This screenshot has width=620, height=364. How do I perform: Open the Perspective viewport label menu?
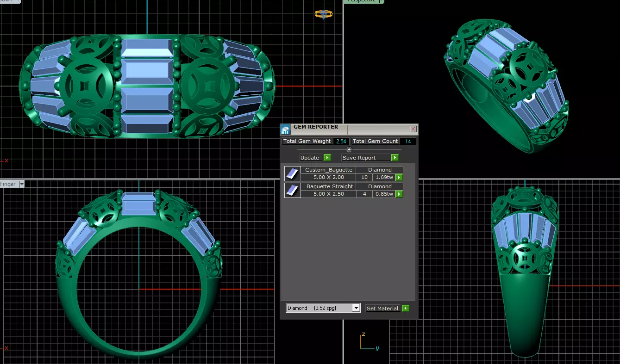pos(382,1)
